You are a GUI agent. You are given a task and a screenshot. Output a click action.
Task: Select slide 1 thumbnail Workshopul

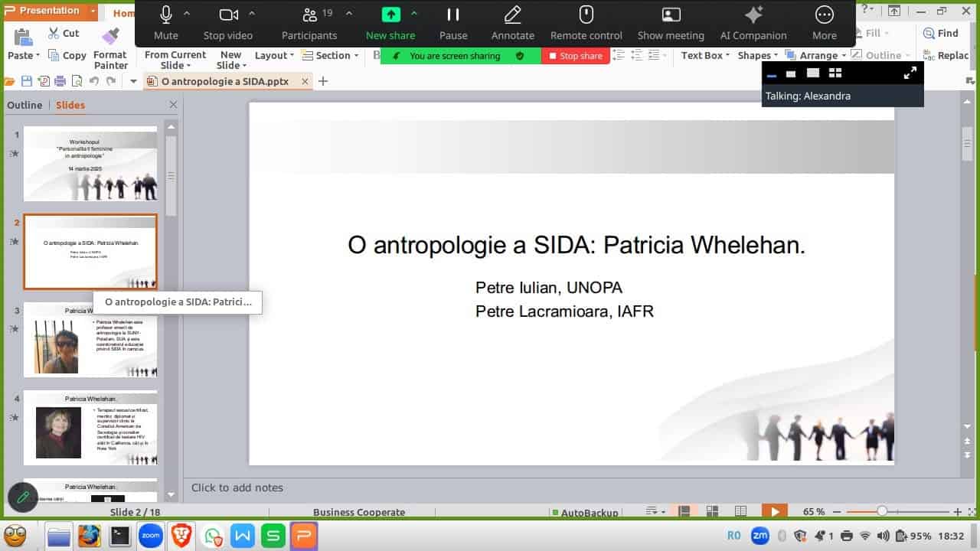point(90,164)
